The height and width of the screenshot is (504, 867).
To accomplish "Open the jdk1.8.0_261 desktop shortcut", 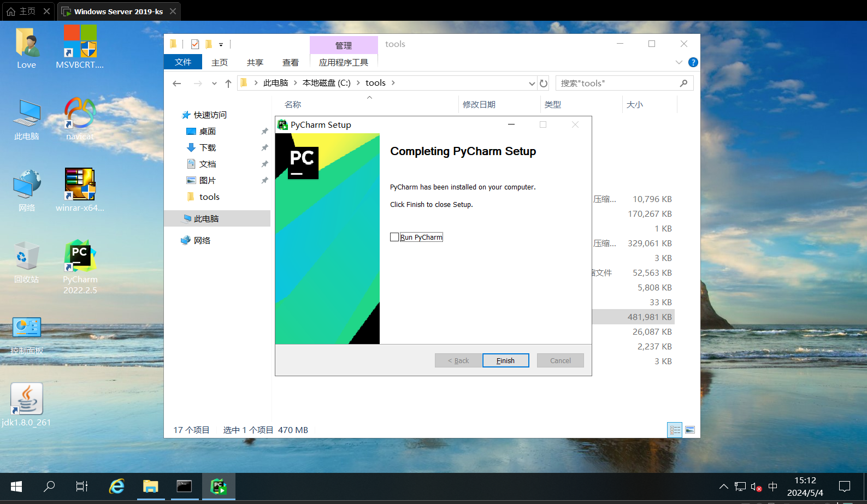I will pos(26,405).
